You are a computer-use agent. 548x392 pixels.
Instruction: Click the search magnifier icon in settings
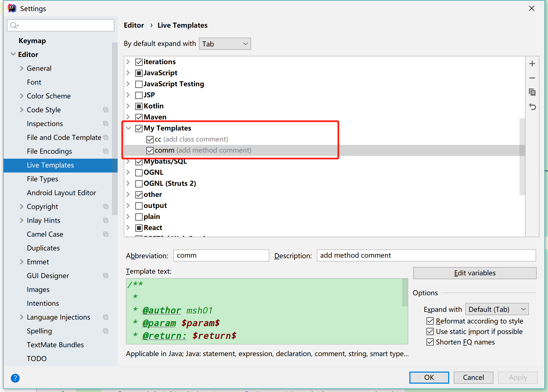(x=14, y=26)
